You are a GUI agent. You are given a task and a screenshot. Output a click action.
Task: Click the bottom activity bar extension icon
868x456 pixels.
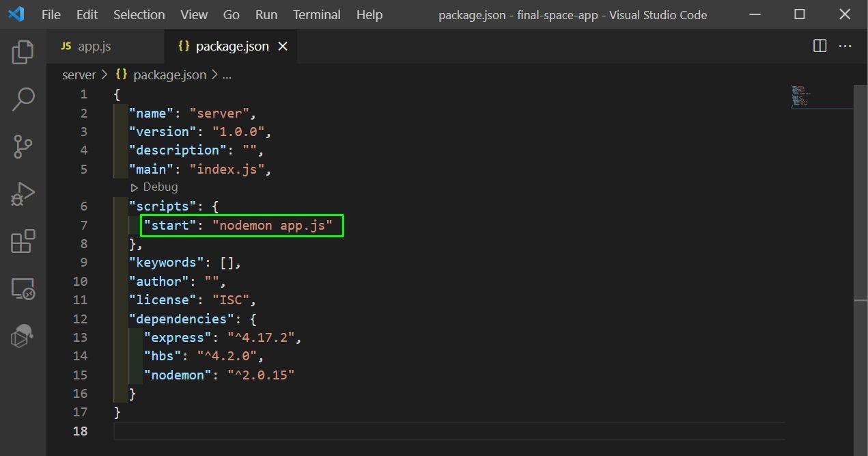[x=23, y=336]
